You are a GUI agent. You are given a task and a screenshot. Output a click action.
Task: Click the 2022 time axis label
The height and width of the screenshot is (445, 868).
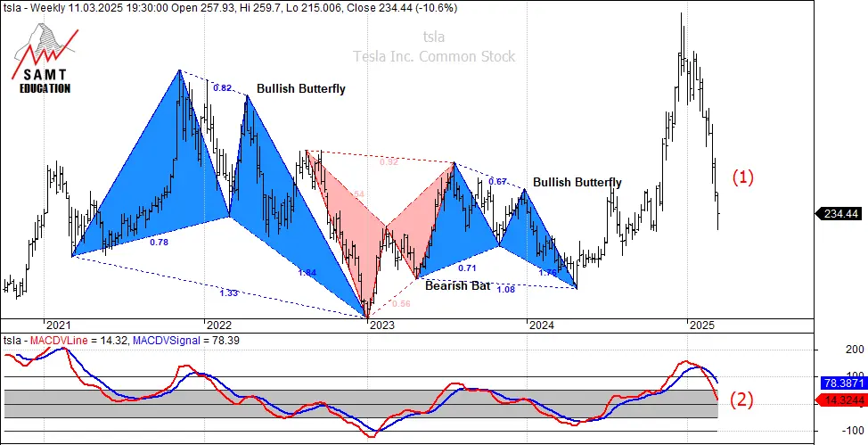tap(218, 326)
